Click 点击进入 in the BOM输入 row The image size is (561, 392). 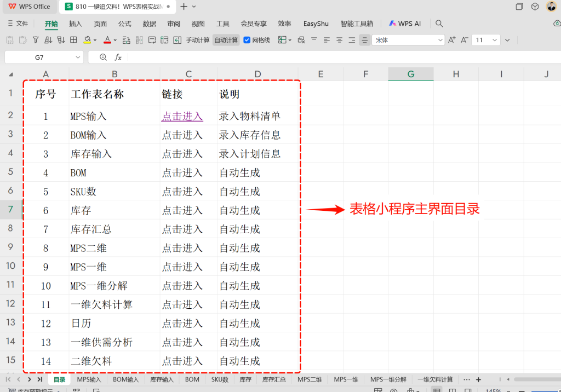182,135
